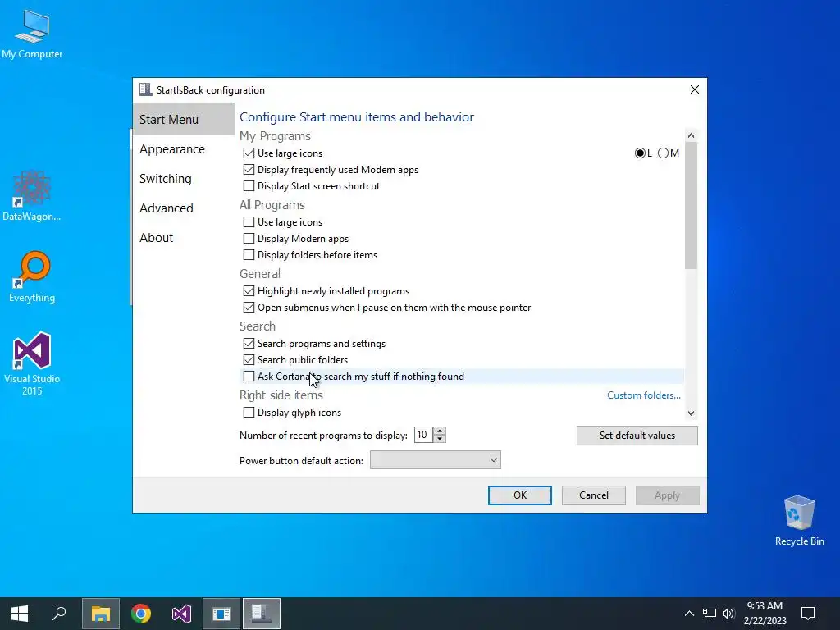Enable Ask Cortana to search my stuff
This screenshot has height=630, width=840.
(x=249, y=376)
